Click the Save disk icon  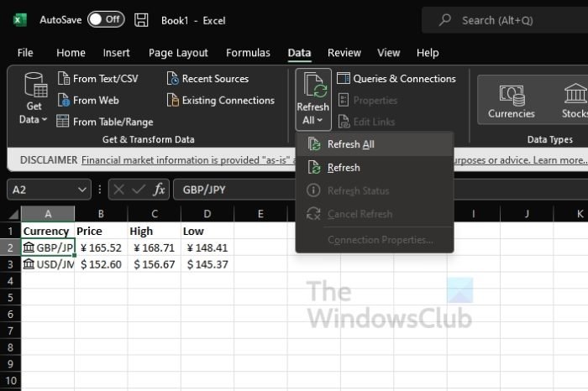pyautogui.click(x=142, y=19)
